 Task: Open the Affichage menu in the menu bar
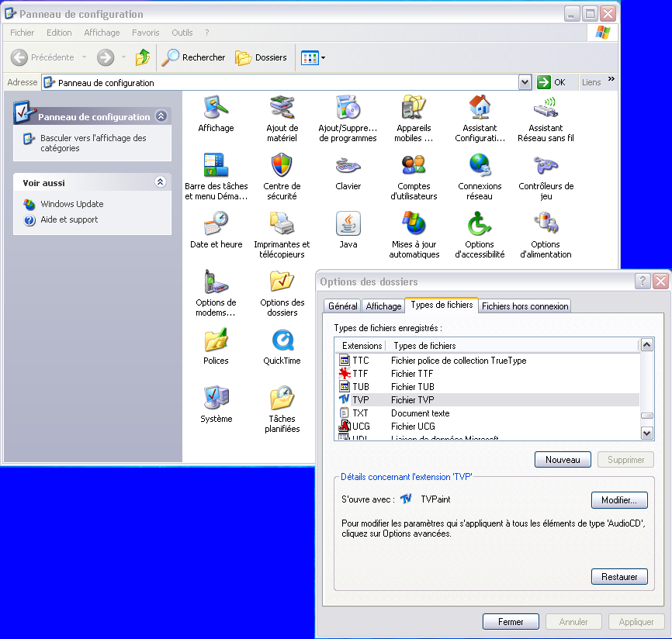[102, 33]
